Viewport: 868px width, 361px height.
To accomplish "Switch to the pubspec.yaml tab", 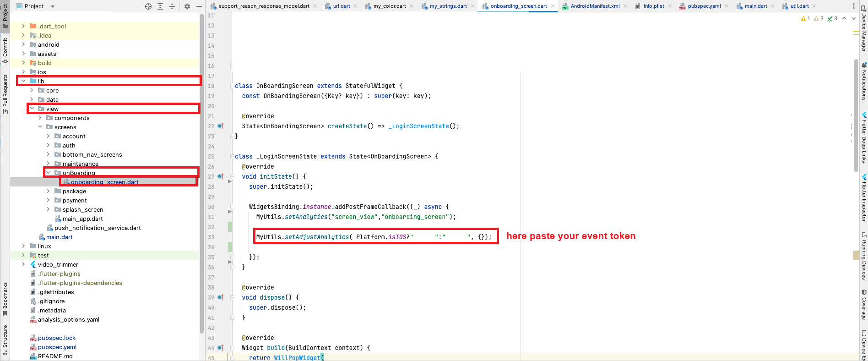I will click(x=704, y=6).
